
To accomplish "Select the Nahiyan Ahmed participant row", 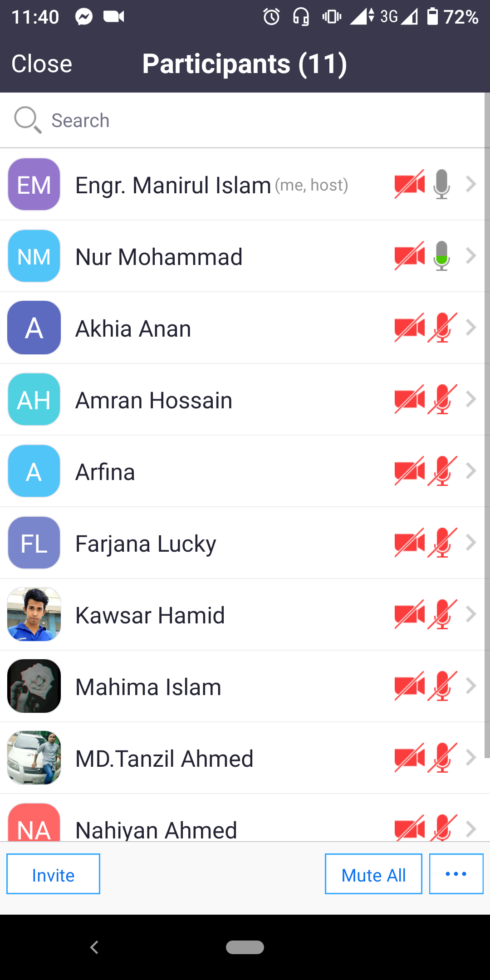I will tap(242, 818).
